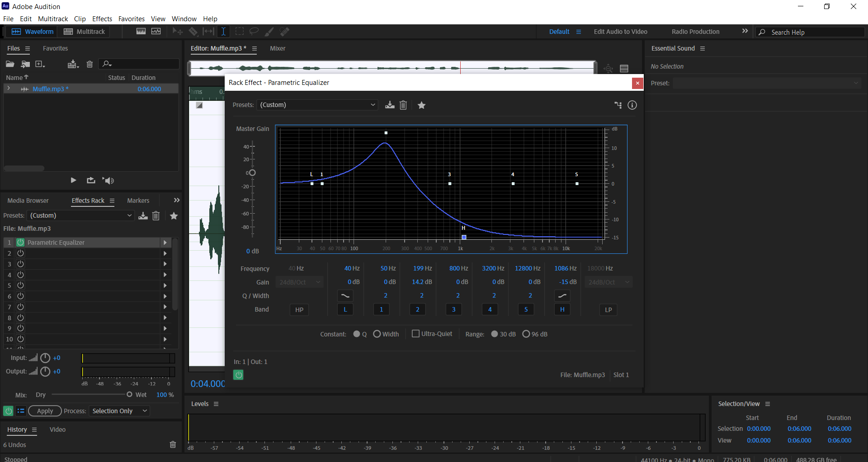Select the 96 dB range radio button
The image size is (868, 462).
click(526, 334)
